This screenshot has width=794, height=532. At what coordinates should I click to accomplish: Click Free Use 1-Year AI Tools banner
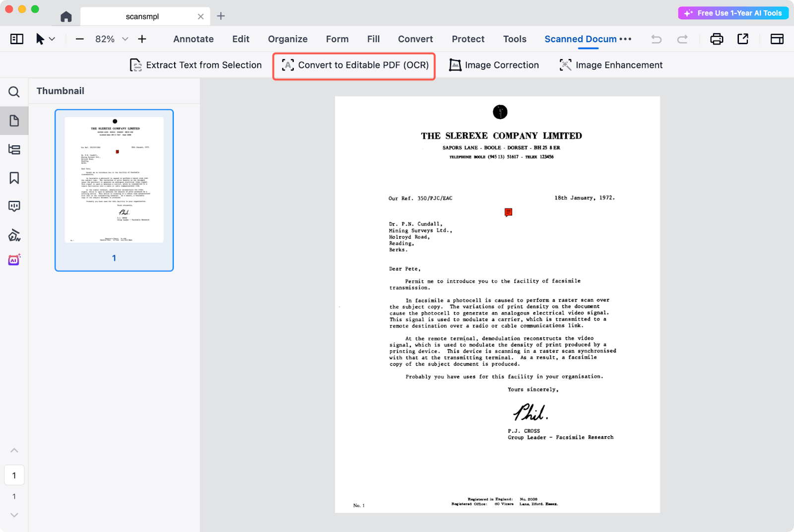coord(733,13)
